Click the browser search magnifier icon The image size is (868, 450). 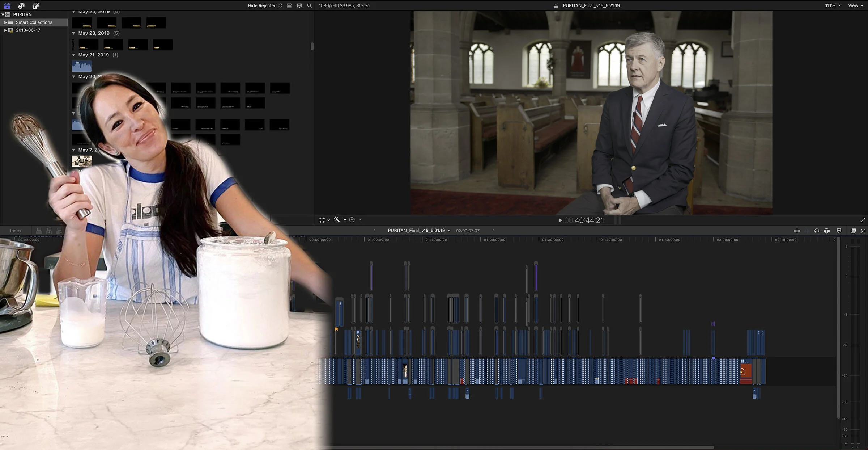(309, 5)
